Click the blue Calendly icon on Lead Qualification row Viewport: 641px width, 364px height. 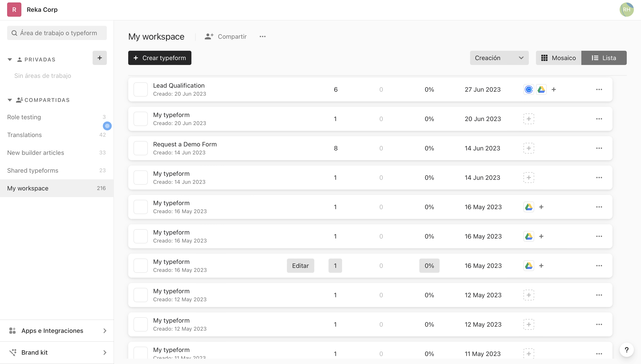528,89
